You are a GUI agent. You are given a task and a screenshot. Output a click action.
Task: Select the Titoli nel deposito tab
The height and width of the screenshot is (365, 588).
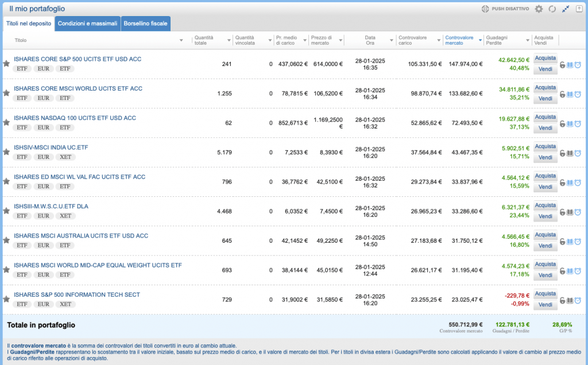click(x=29, y=24)
